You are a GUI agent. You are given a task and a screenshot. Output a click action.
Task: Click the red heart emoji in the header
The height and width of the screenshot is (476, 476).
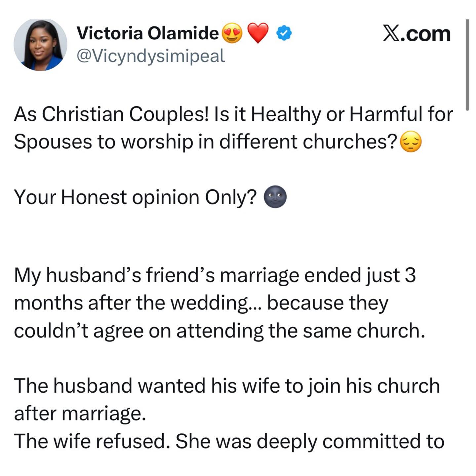click(258, 33)
